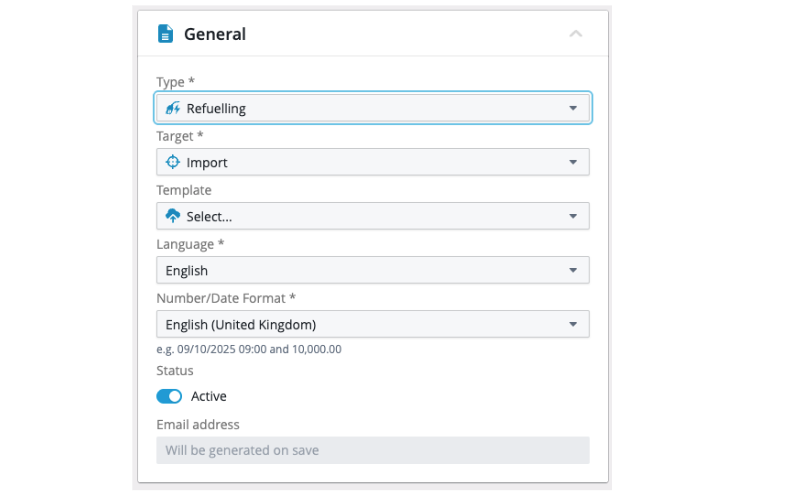Click the Target crosshair icon
The height and width of the screenshot is (496, 797).
click(x=173, y=162)
